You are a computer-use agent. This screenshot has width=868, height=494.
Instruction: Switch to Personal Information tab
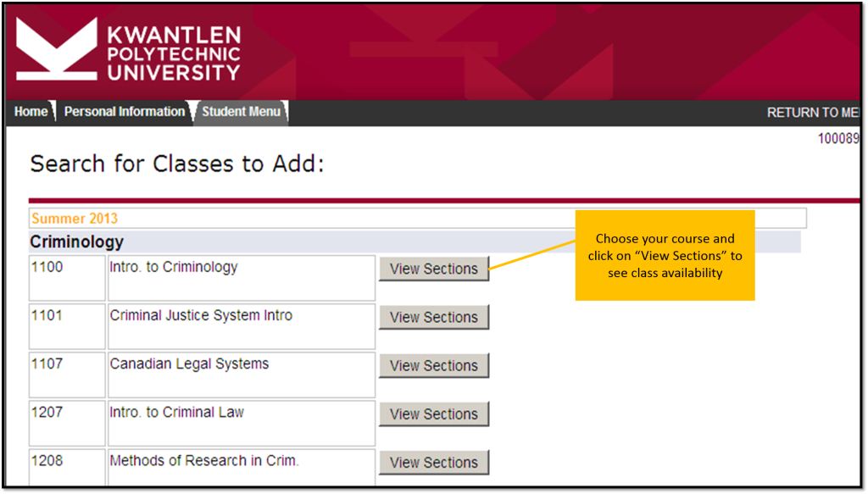(x=125, y=112)
